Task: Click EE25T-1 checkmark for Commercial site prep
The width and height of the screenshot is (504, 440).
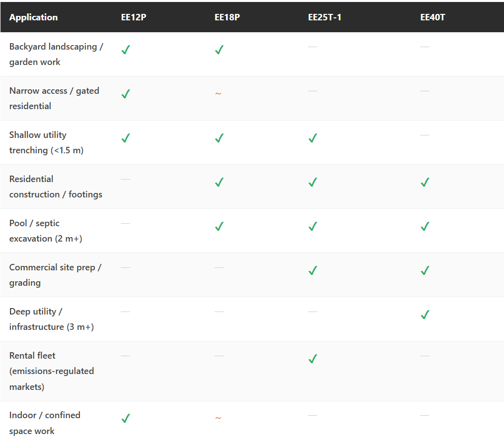Action: [x=312, y=270]
